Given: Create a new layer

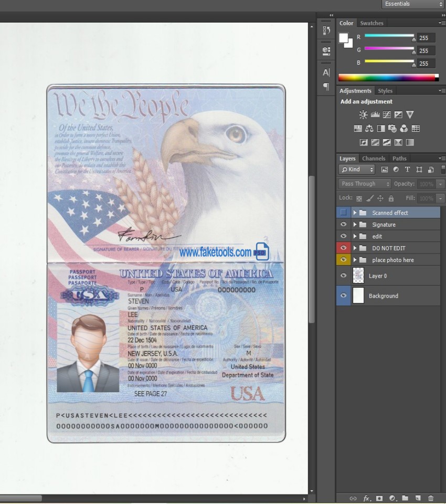Looking at the screenshot, I should tap(418, 498).
